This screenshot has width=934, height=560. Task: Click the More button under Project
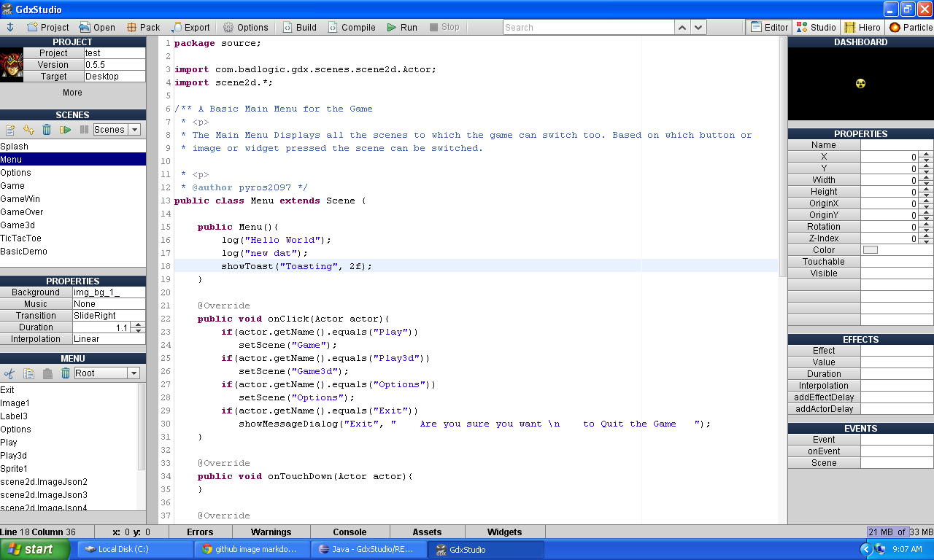coord(72,93)
